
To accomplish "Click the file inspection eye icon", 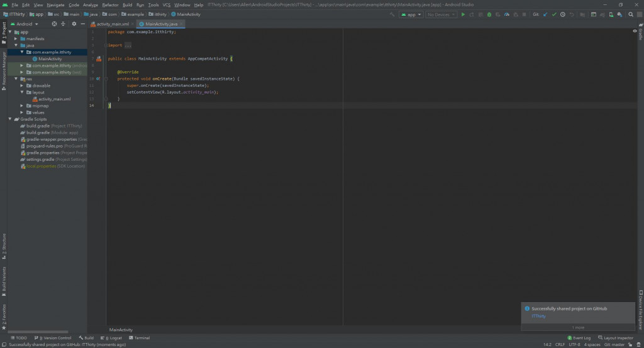I will (635, 31).
